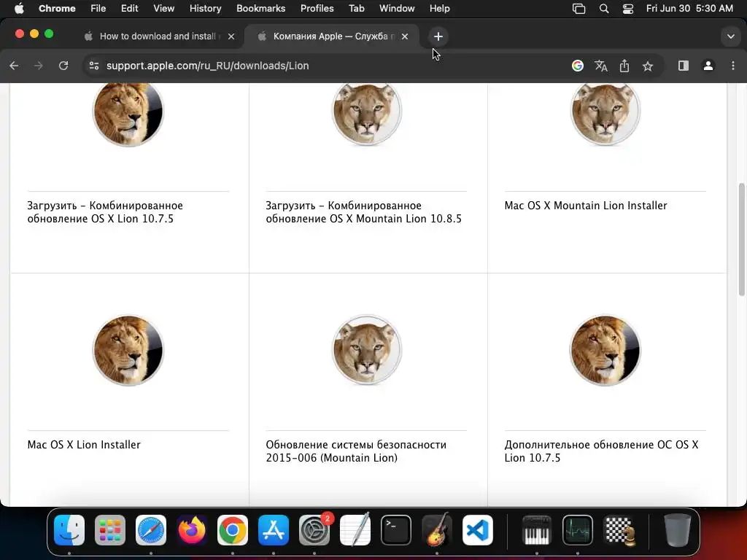747x560 pixels.
Task: Open the Bookmarks menu
Action: click(x=260, y=9)
